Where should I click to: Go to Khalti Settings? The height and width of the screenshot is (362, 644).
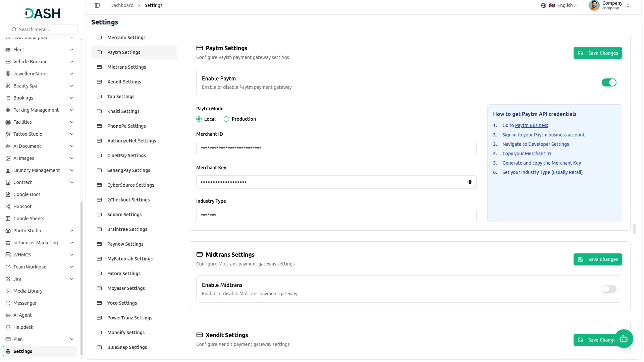[134, 111]
